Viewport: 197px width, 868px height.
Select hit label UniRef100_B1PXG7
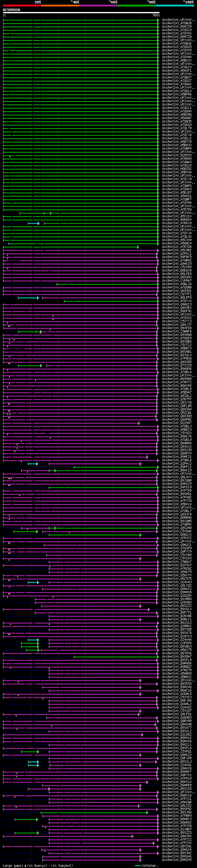pyautogui.click(x=177, y=565)
